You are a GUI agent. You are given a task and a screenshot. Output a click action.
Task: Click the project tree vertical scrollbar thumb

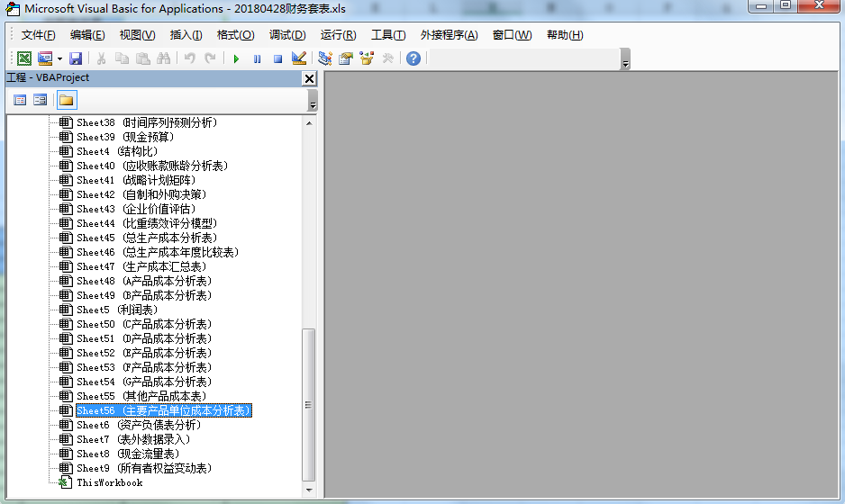(309, 404)
